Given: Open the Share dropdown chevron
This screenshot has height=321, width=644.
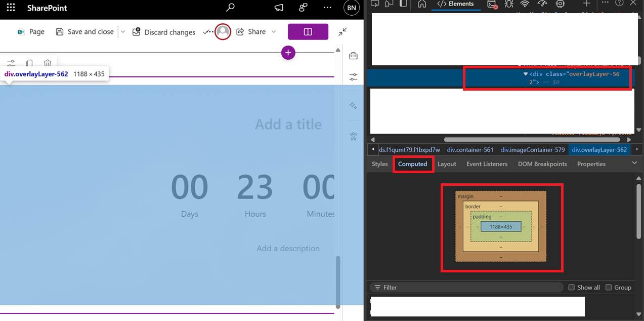Looking at the screenshot, I should pos(274,31).
